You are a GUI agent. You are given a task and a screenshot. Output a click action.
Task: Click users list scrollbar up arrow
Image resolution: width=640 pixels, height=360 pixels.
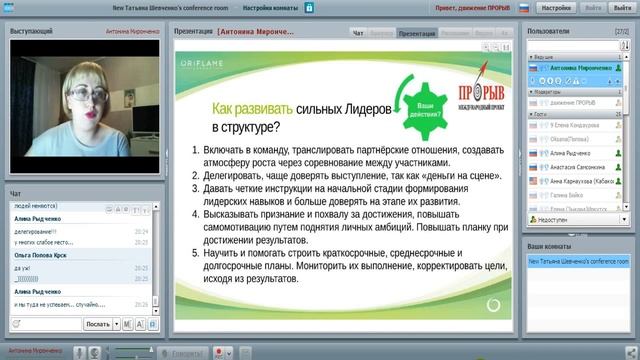point(626,57)
